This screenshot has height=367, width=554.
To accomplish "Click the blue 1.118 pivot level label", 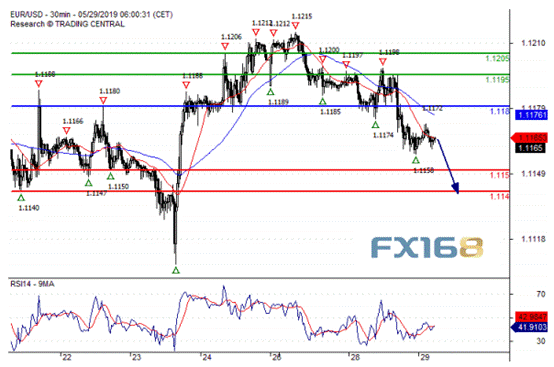I will pyautogui.click(x=500, y=112).
